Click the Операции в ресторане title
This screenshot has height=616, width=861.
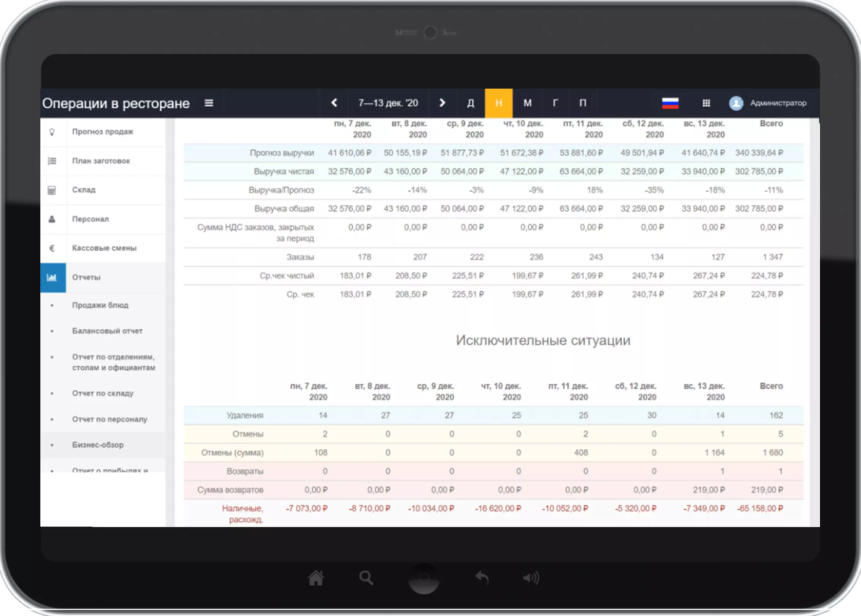pyautogui.click(x=116, y=103)
